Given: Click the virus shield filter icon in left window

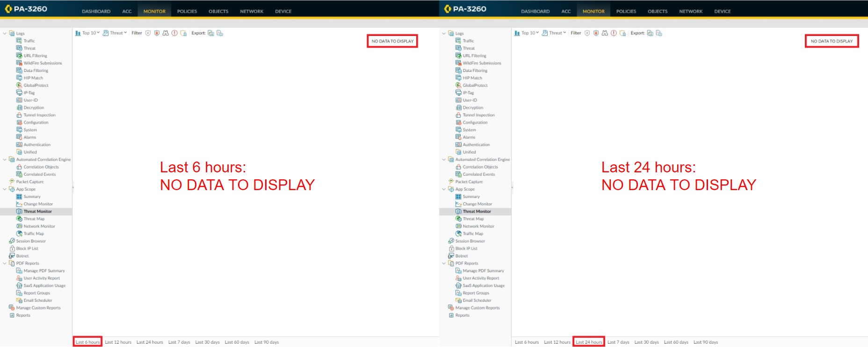Looking at the screenshot, I should point(157,33).
